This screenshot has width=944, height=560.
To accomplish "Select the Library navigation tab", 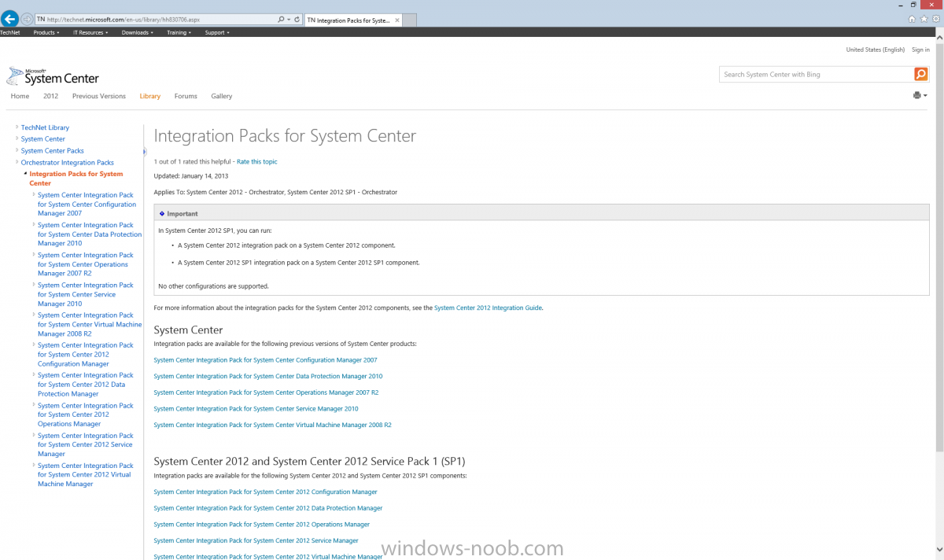I will (x=149, y=96).
